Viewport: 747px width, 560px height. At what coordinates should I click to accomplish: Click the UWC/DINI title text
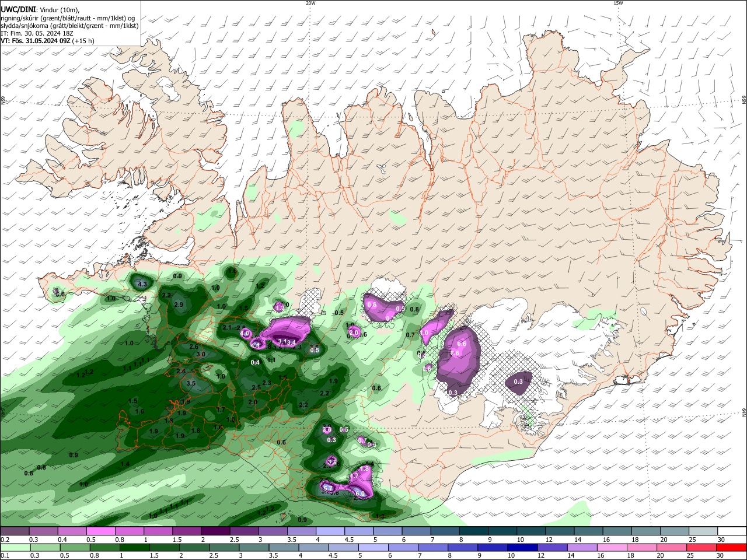pyautogui.click(x=18, y=10)
